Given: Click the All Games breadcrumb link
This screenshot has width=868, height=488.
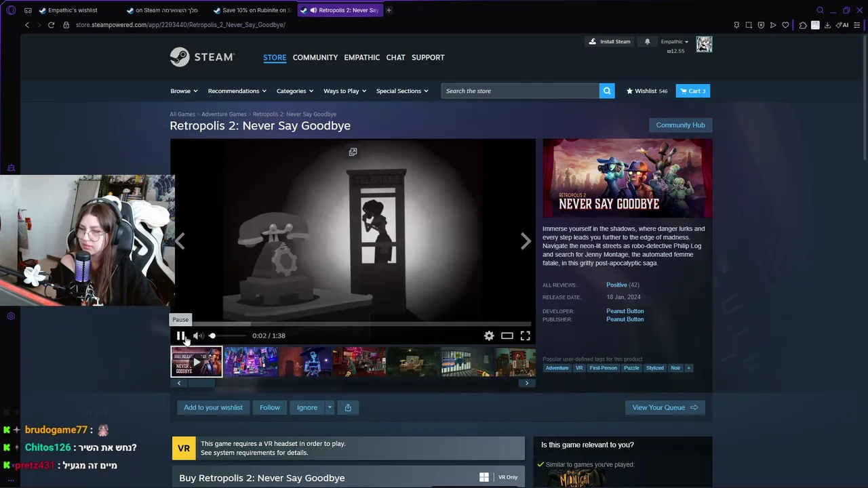Looking at the screenshot, I should pos(182,114).
